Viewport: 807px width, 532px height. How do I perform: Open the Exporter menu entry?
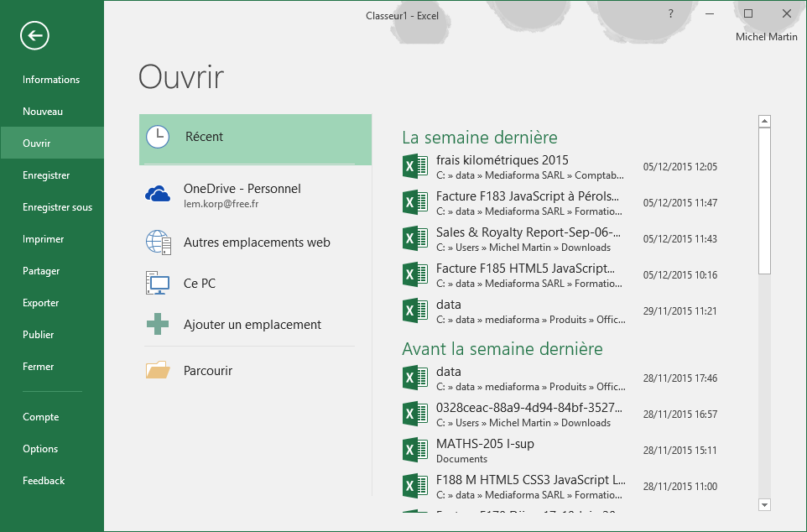tap(40, 303)
